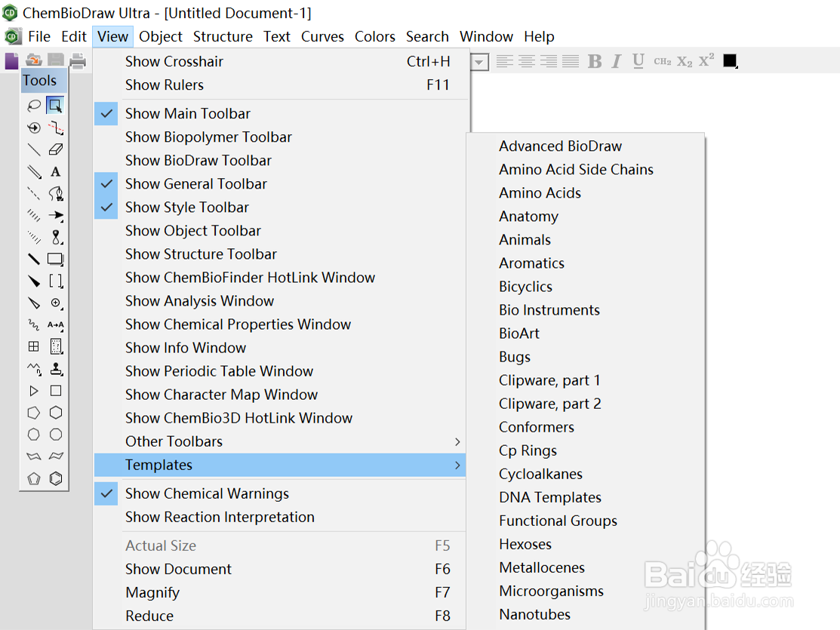This screenshot has width=840, height=630.
Task: Select the Table tool
Action: click(x=34, y=346)
